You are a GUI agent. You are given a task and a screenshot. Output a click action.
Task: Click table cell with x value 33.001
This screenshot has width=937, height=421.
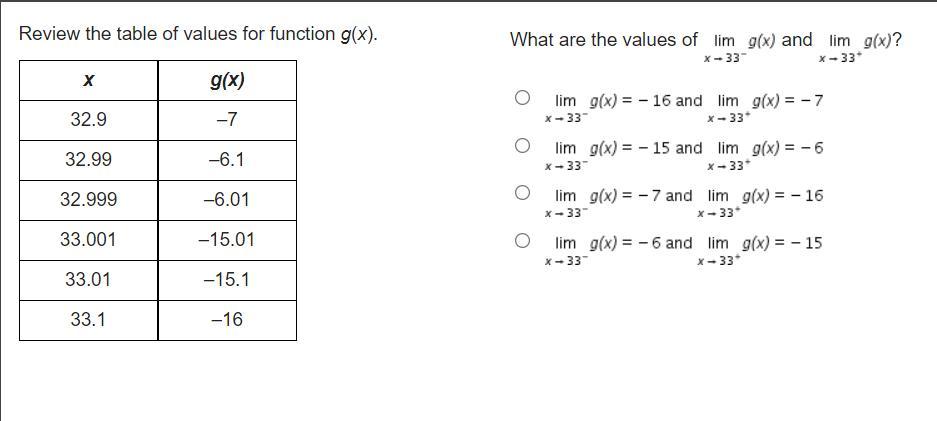(88, 240)
